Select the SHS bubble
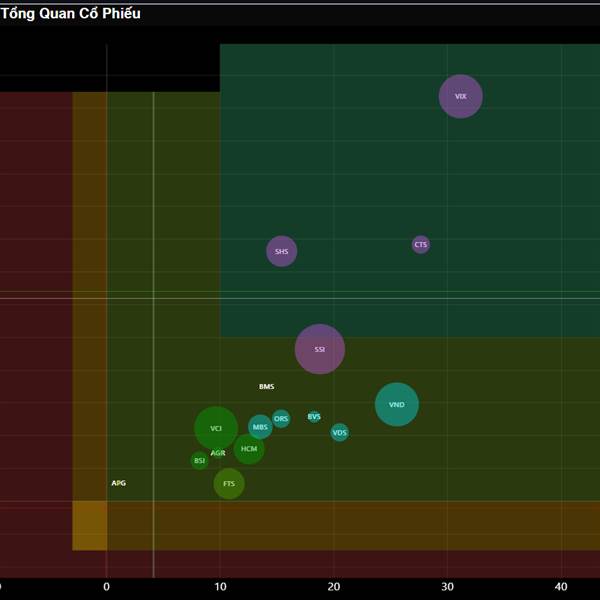The width and height of the screenshot is (600, 600). (x=281, y=251)
